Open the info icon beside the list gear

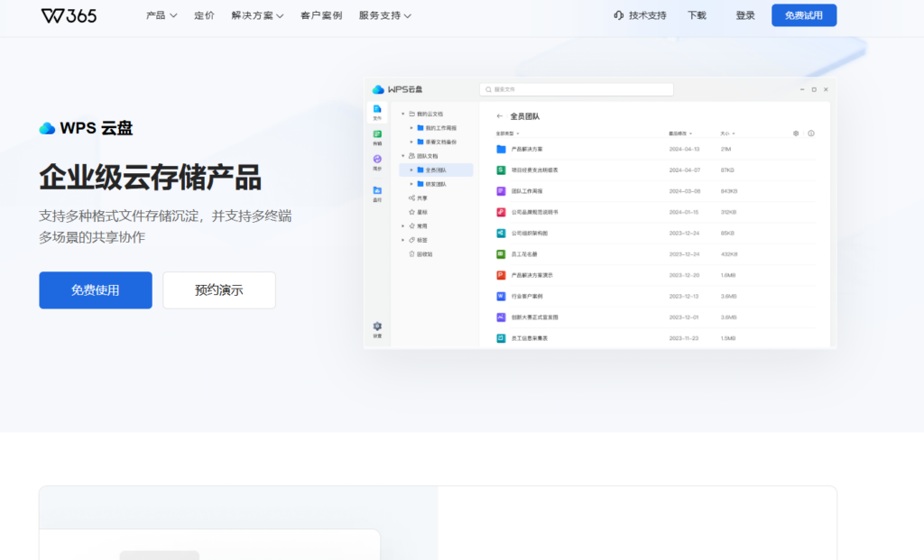pos(812,133)
